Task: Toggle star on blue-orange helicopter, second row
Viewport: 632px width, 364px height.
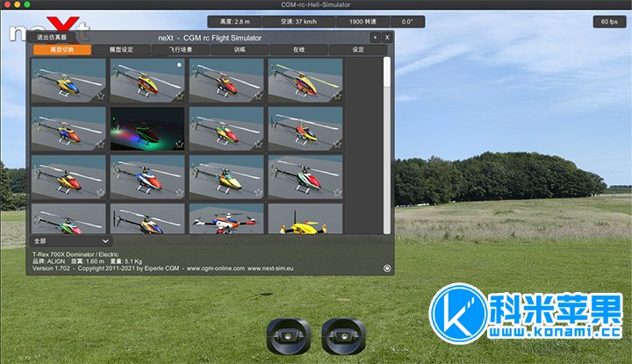Action: [101, 144]
